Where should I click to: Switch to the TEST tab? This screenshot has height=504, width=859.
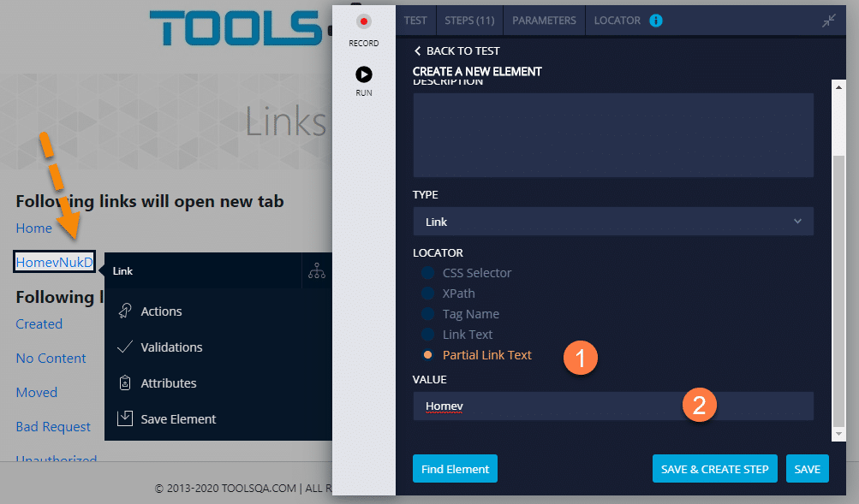[415, 21]
